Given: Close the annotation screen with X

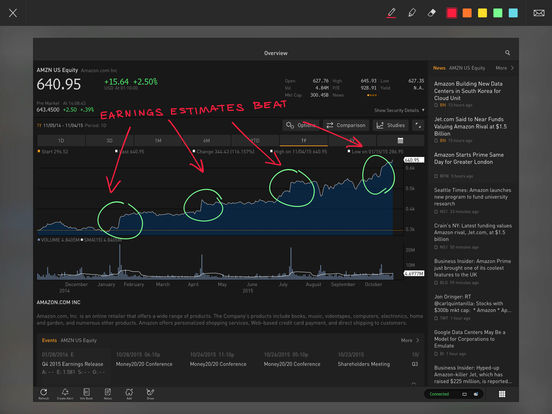Looking at the screenshot, I should pos(13,13).
